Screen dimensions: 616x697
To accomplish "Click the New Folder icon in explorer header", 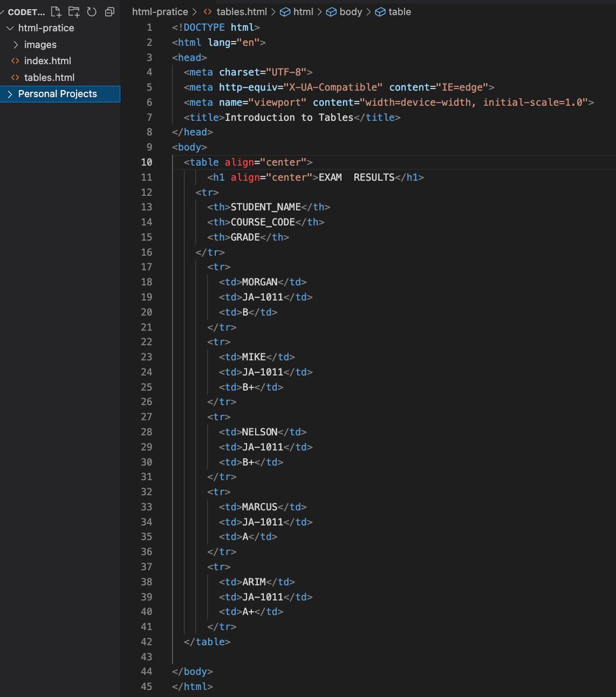I will (74, 12).
